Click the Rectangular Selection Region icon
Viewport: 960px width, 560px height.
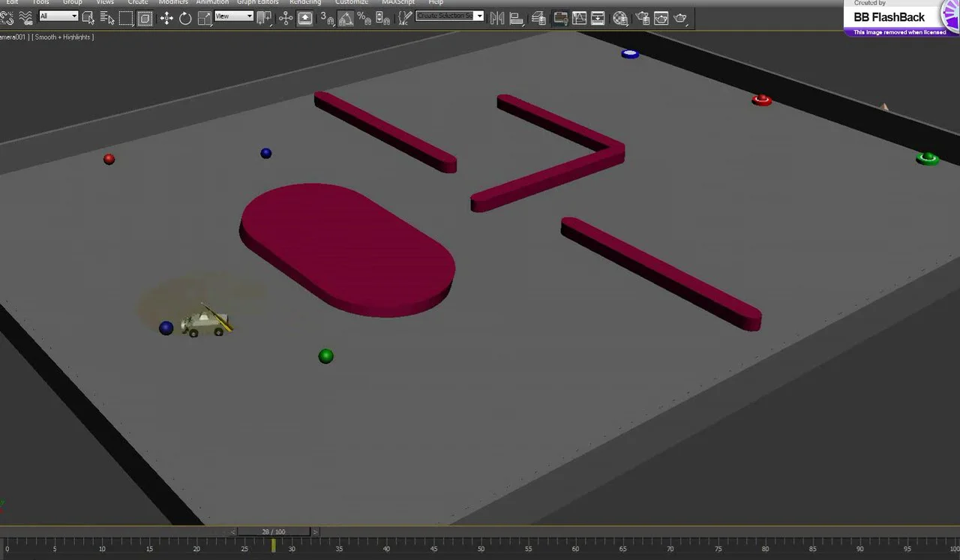coord(126,18)
